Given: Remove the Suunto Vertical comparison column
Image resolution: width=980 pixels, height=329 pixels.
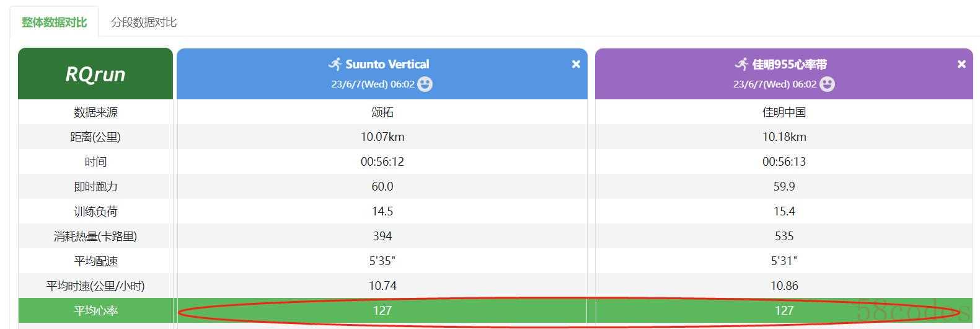Looking at the screenshot, I should coord(576,64).
